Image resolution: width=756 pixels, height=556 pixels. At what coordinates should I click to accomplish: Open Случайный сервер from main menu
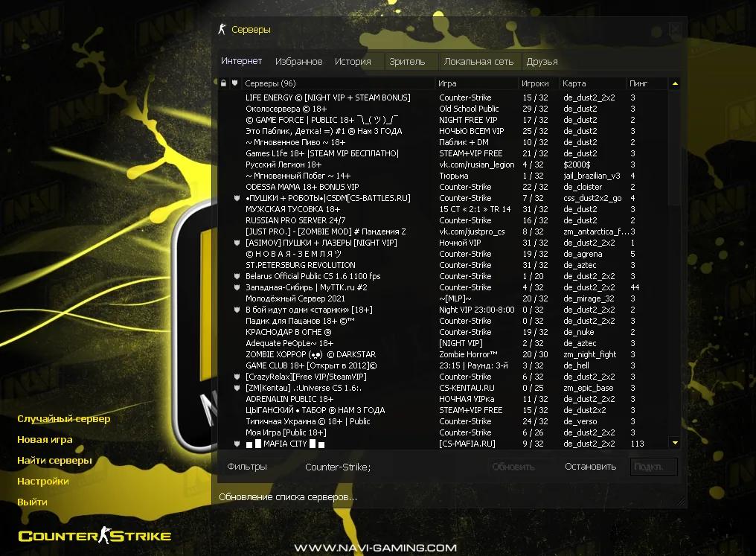click(64, 418)
